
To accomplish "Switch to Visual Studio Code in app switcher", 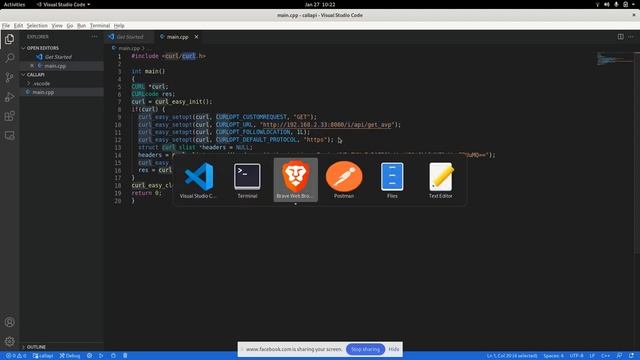I will [198, 180].
